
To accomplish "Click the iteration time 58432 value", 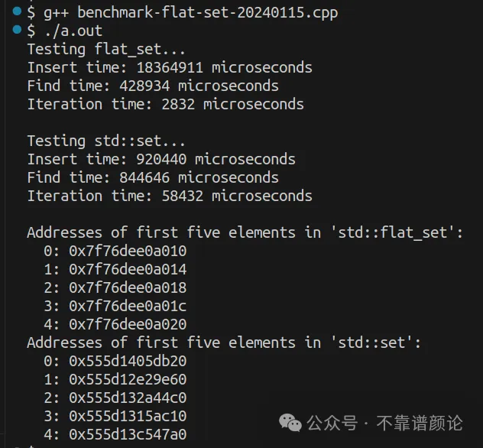I will tap(183, 196).
